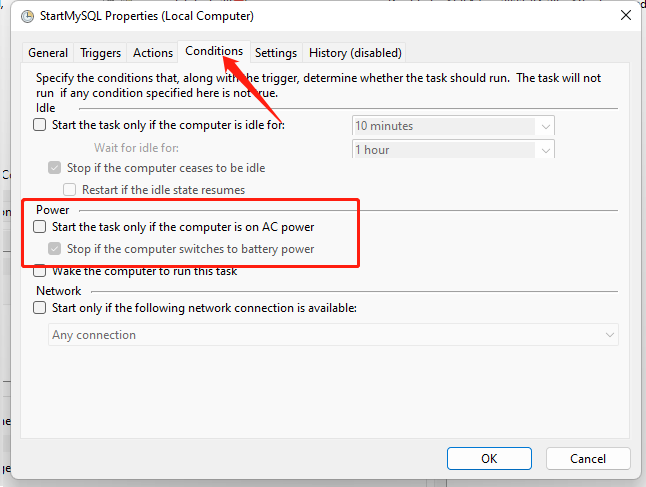Select the Actions tab
The height and width of the screenshot is (487, 646).
point(153,53)
